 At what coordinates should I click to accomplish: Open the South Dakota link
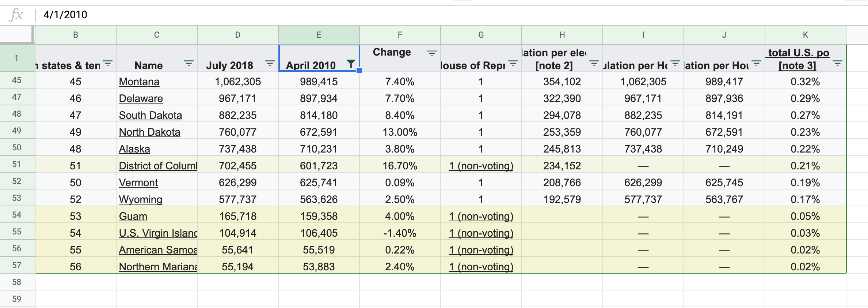151,115
